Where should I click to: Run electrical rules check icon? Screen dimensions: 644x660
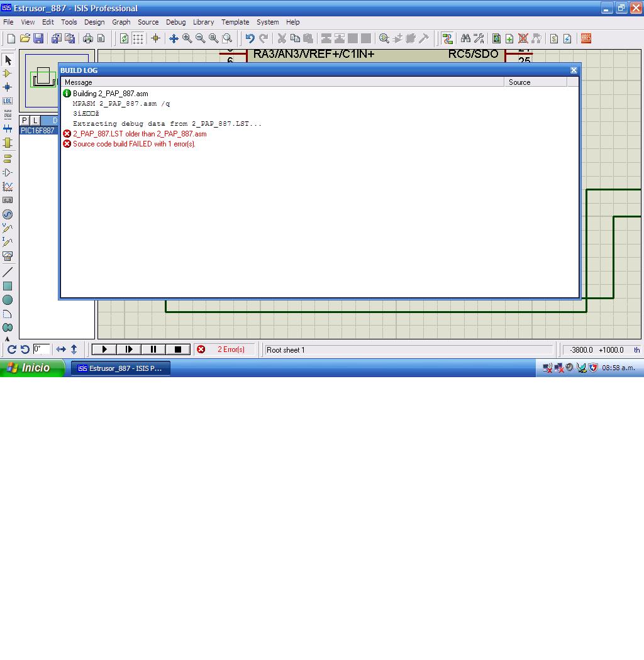tap(568, 39)
